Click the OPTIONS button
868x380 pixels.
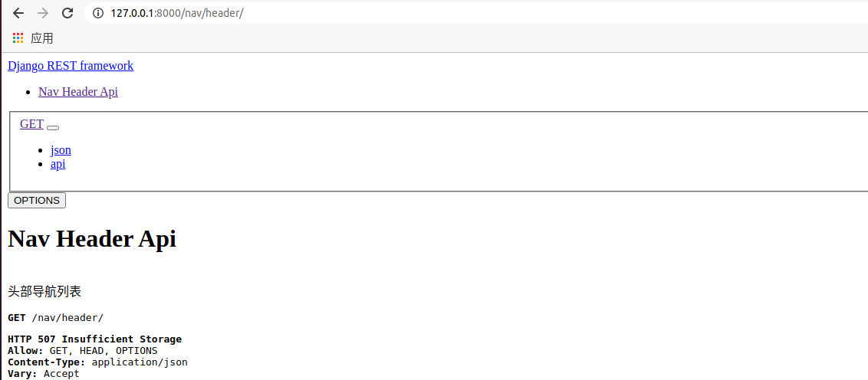click(x=37, y=200)
